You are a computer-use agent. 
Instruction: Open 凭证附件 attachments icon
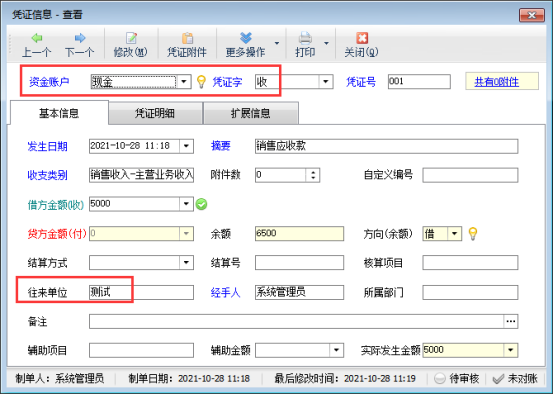pos(188,38)
